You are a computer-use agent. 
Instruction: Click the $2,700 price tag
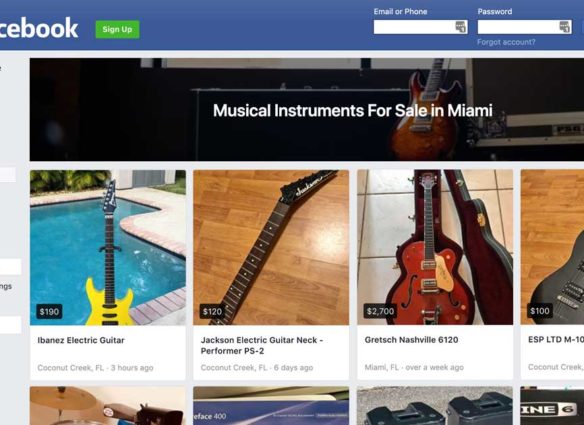click(x=380, y=311)
